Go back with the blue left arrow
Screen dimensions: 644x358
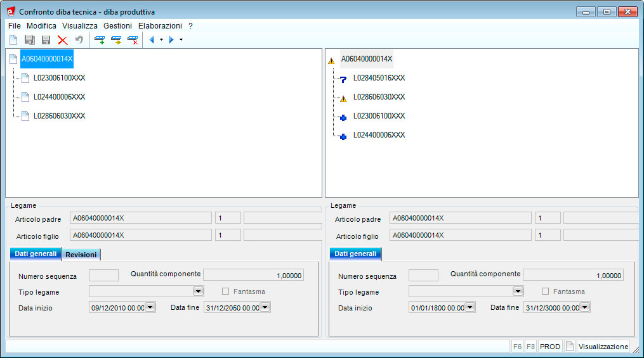pyautogui.click(x=152, y=40)
